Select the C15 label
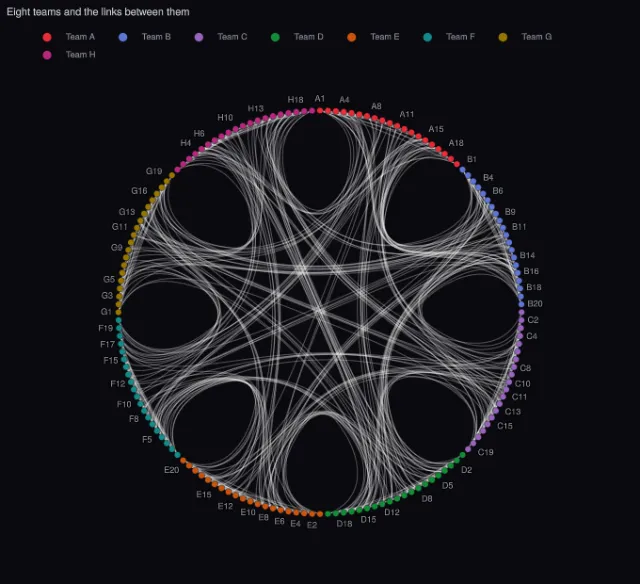 (x=505, y=426)
